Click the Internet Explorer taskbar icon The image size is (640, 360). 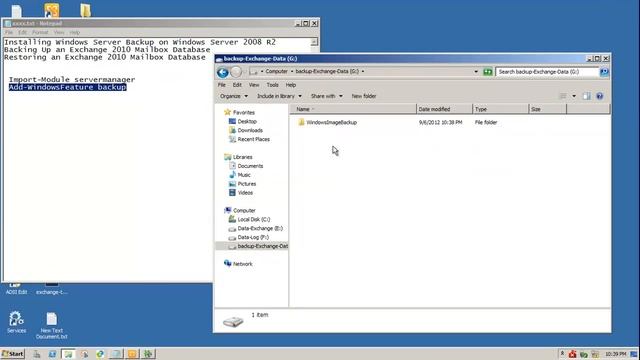100,354
